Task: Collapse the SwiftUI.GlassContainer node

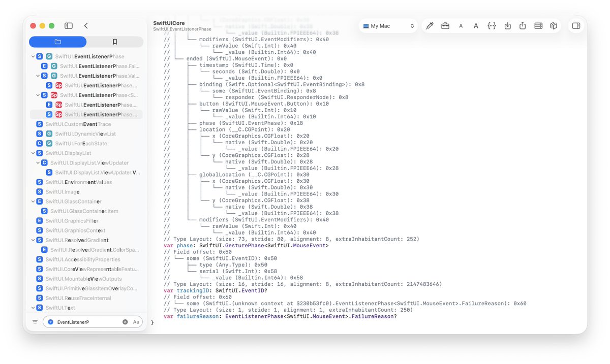Action: pyautogui.click(x=33, y=202)
